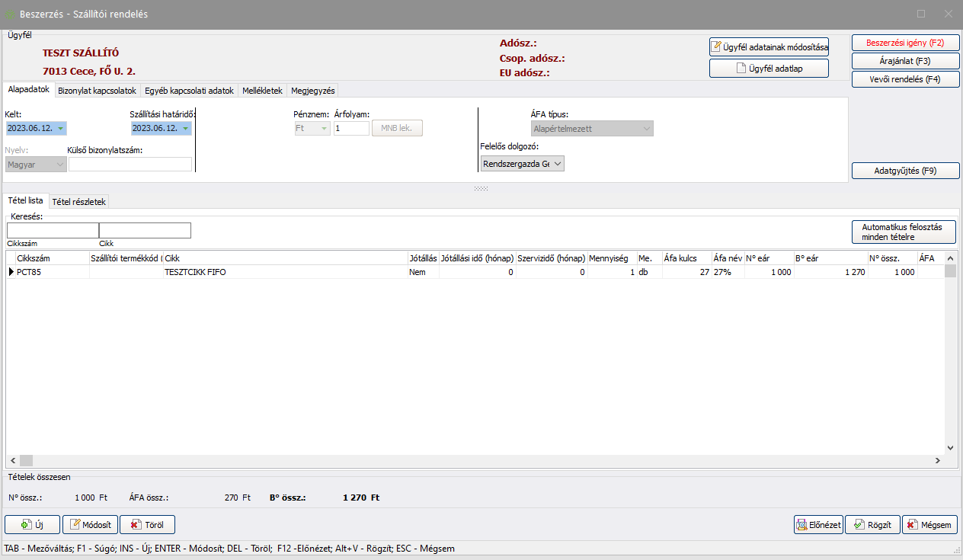The width and height of the screenshot is (963, 560).
Task: Click Ügyfél adatainak módosítása edit button
Action: point(768,47)
